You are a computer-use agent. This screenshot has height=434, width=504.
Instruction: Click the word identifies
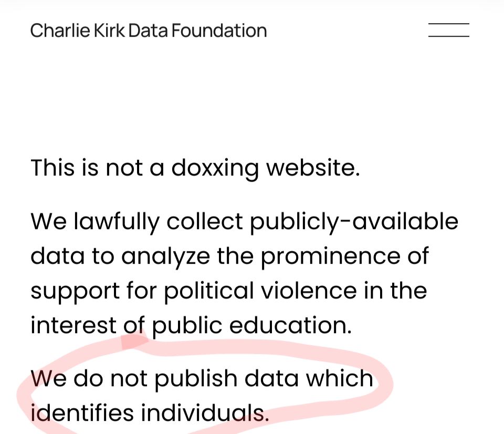click(82, 413)
